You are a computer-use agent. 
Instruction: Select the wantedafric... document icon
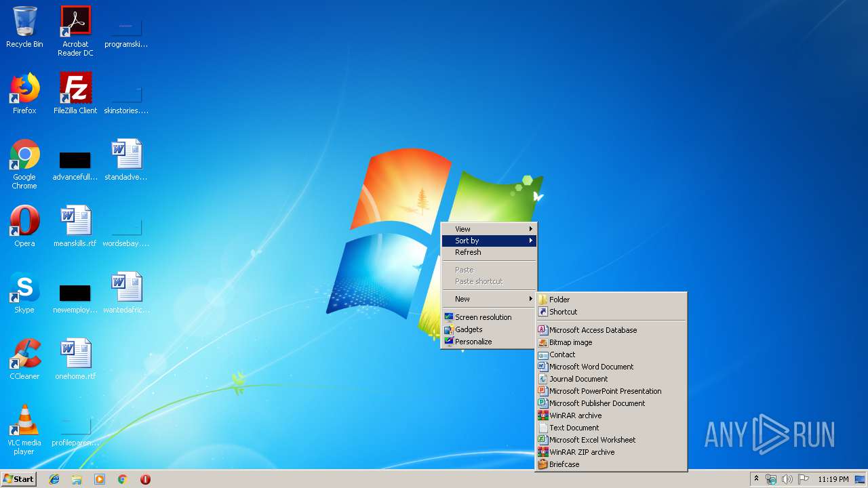[x=126, y=293]
